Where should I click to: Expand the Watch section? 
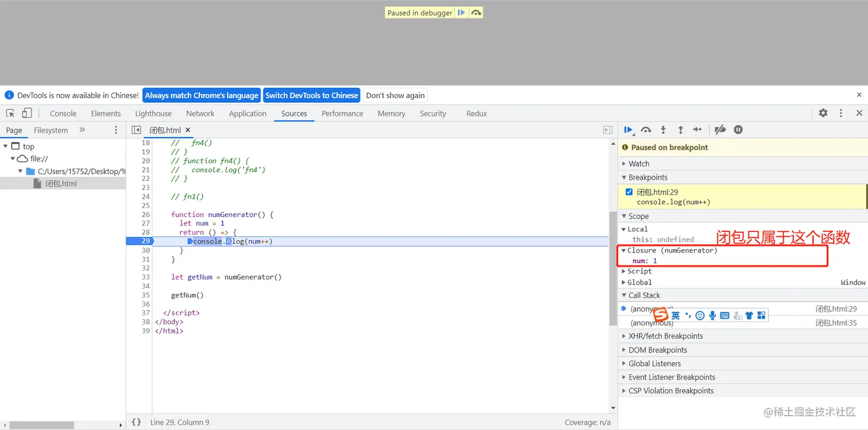638,164
